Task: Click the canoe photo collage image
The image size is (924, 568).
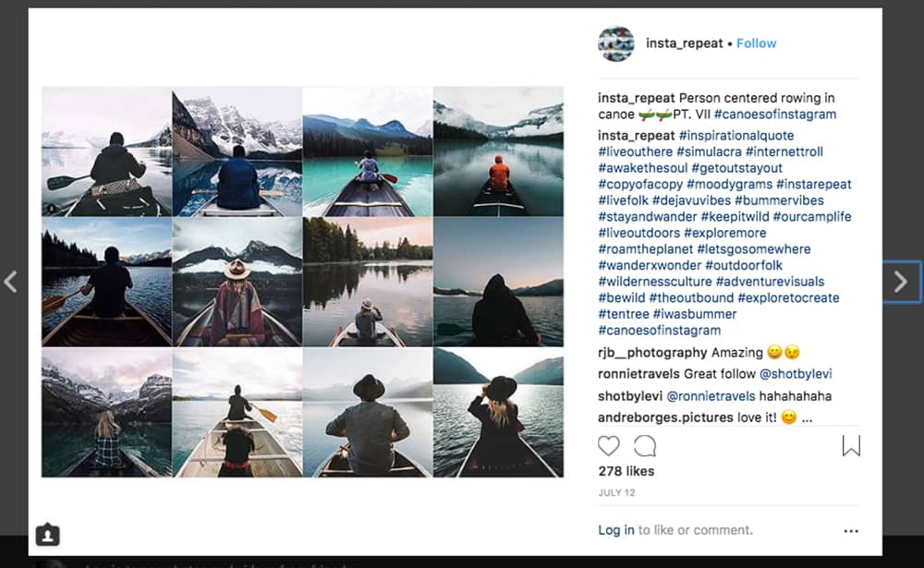Action: tap(302, 282)
